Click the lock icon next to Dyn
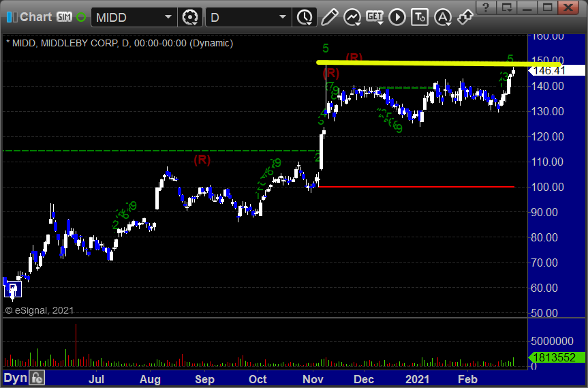Image resolution: width=588 pixels, height=388 pixels. (37, 378)
